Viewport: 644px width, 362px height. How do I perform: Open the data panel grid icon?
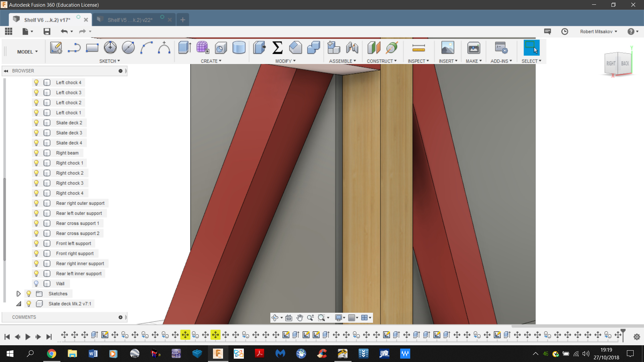9,31
